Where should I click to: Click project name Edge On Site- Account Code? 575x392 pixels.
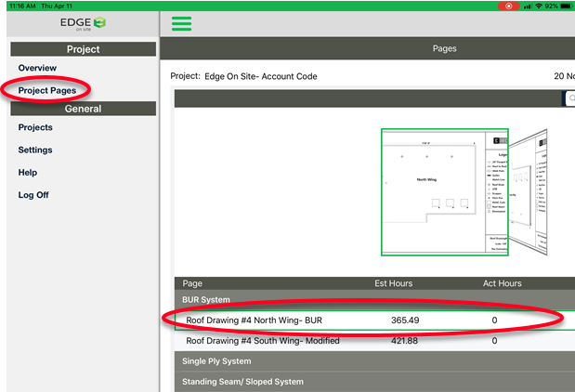[x=261, y=76]
